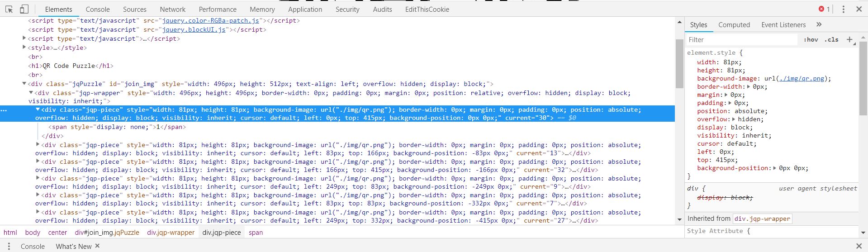
Task: Expand margin shorthand triangle in Styles
Action: [726, 95]
